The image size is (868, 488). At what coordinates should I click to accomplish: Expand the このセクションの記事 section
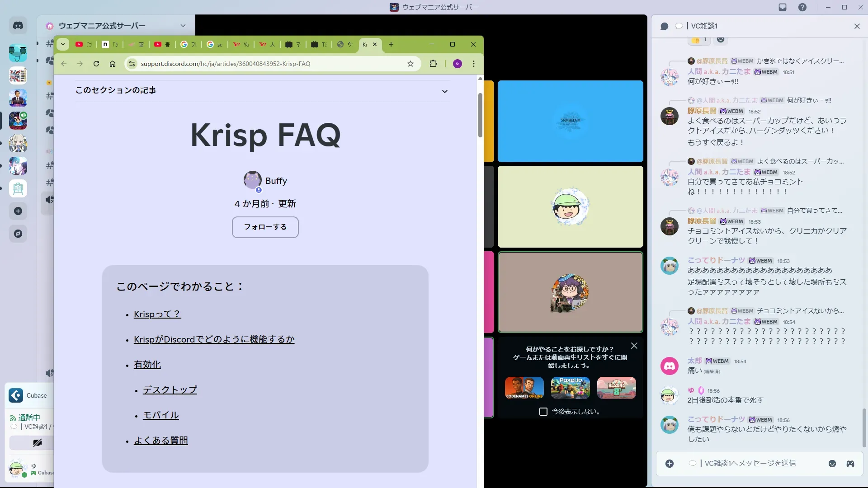pos(445,91)
